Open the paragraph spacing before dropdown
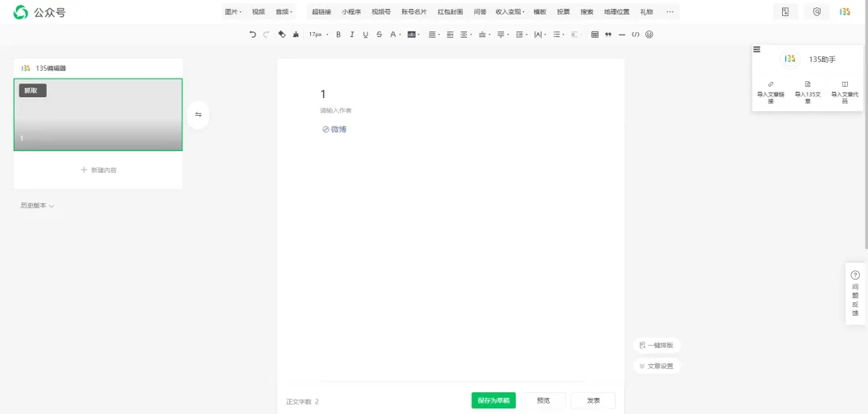Image resolution: width=868 pixels, height=414 pixels. coord(484,35)
